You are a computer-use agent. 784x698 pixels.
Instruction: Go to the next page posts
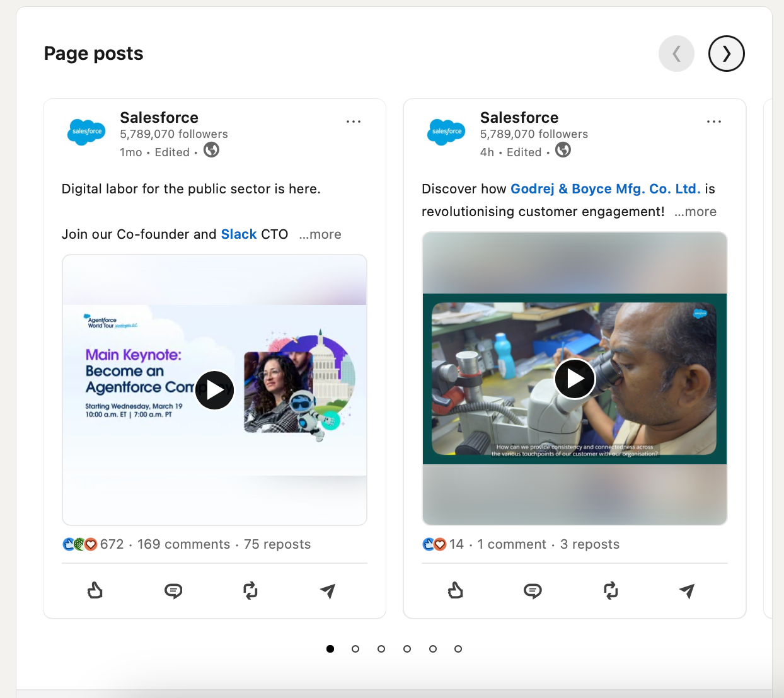(x=726, y=54)
